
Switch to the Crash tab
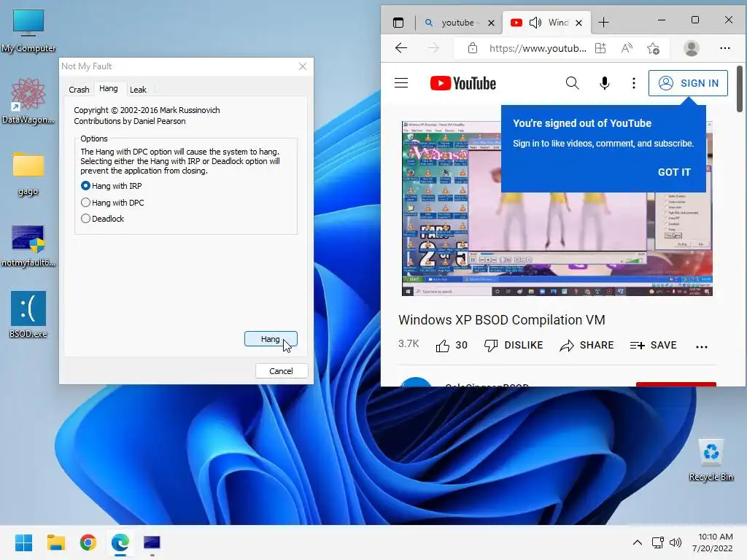pos(79,90)
